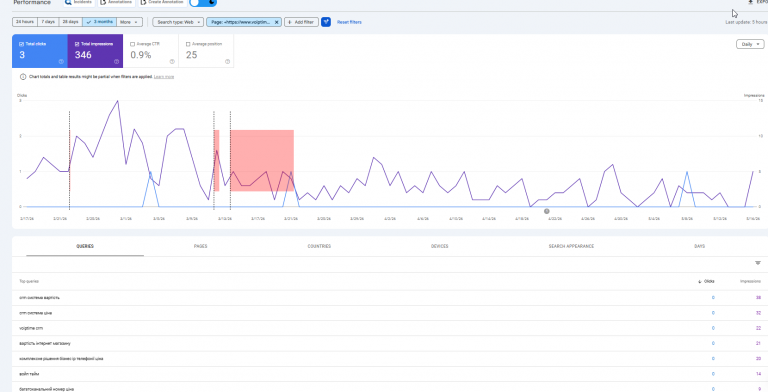This screenshot has height=392, width=768.
Task: Click the Add filter button
Action: point(302,22)
